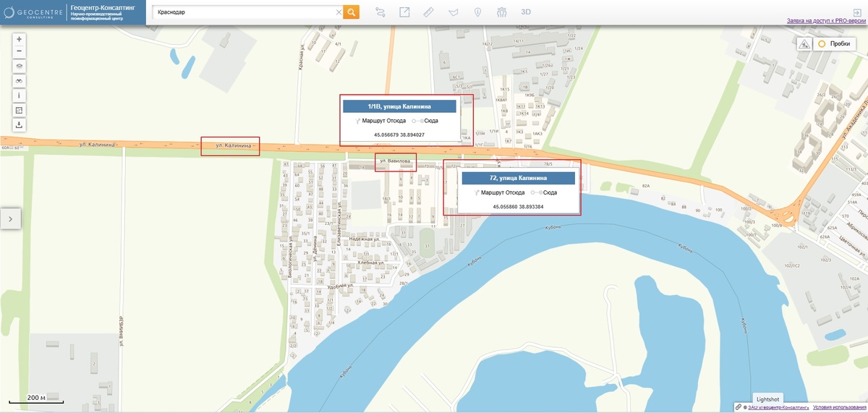Click the binoculars icon in the left map controls
Image resolution: width=868 pixels, height=413 pixels.
coord(20,81)
